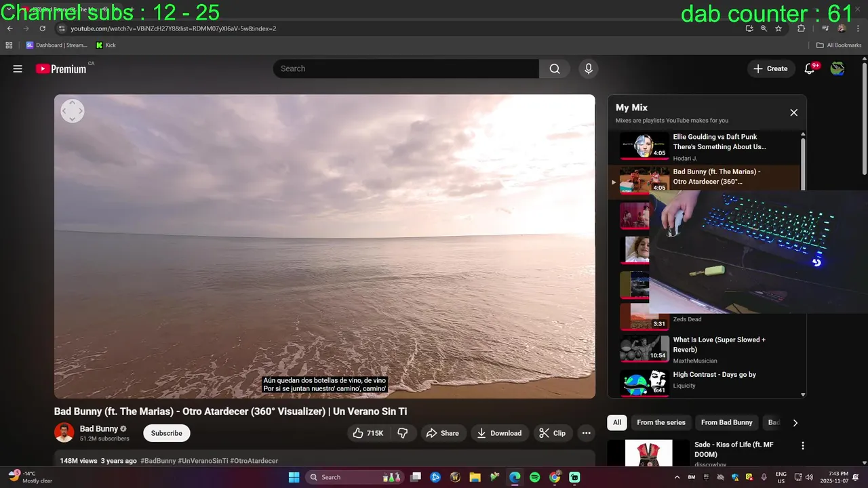
Task: Select From the series chip
Action: (x=661, y=422)
